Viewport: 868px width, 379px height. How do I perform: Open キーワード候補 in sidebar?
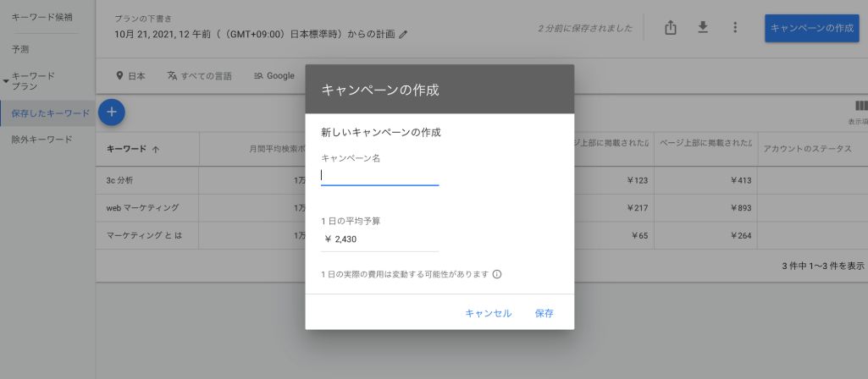[42, 17]
